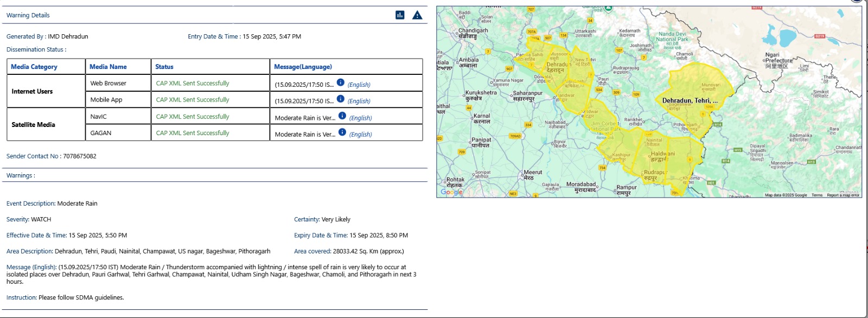Show message info for NavIC row
This screenshot has width=868, height=318.
(x=342, y=116)
